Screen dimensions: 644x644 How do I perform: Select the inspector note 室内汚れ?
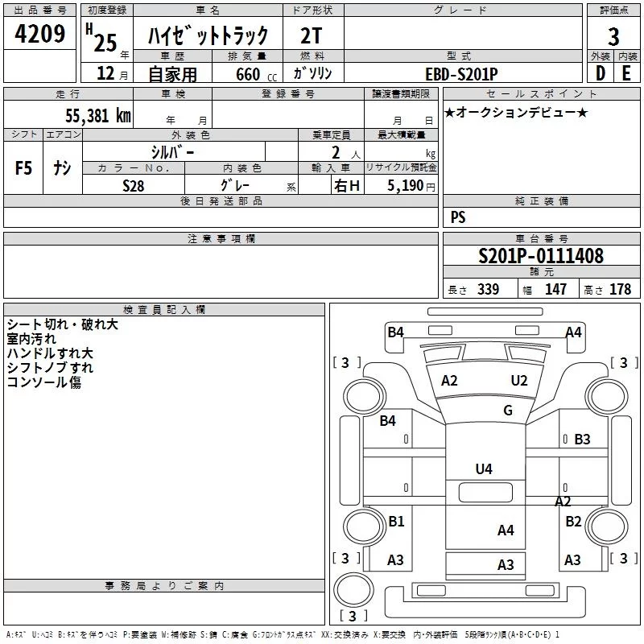click(x=31, y=339)
